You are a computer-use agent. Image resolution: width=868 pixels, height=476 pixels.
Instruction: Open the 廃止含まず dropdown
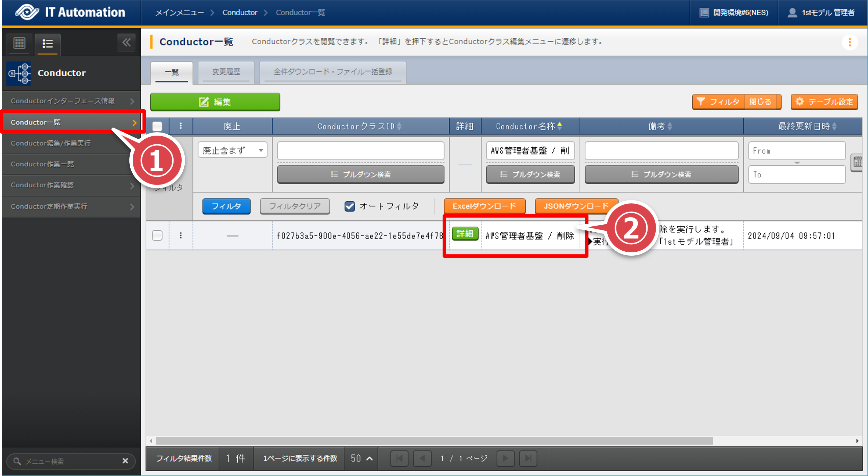pyautogui.click(x=232, y=150)
